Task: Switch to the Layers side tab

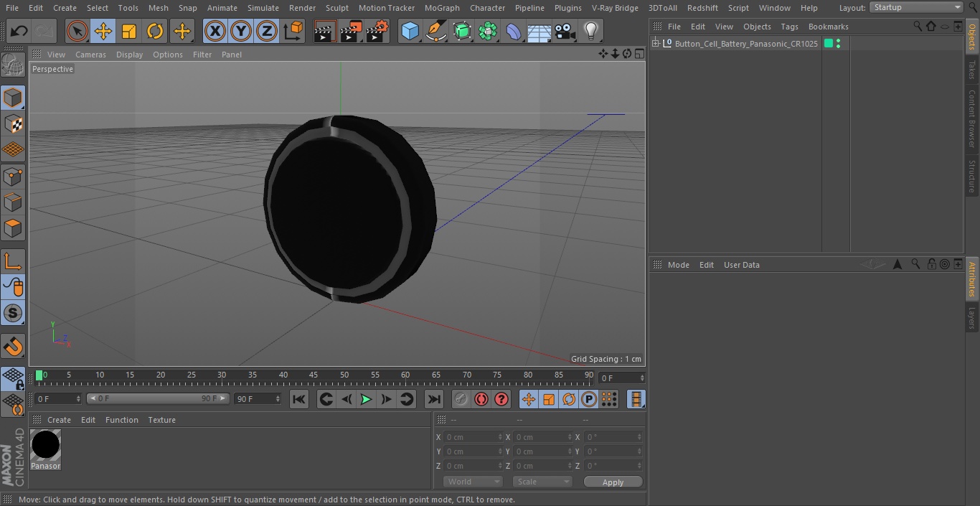Action: [972, 317]
